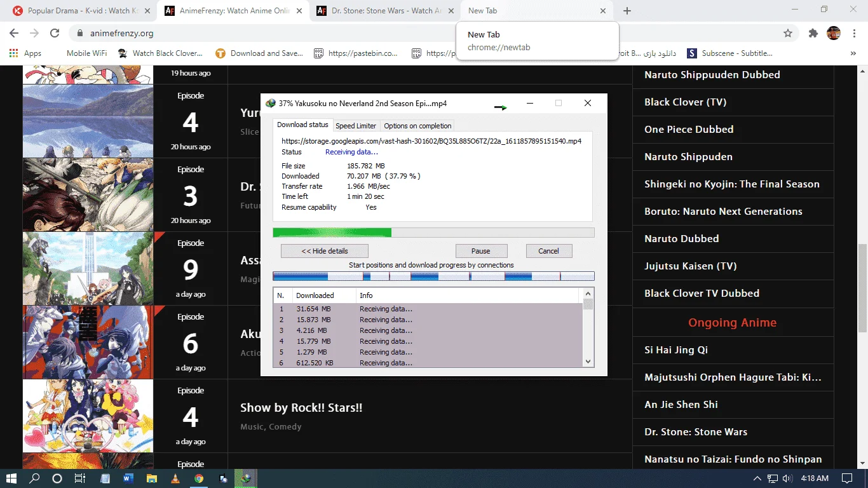Open Naruto Shippuuden Dubbed link
868x488 pixels.
[712, 75]
